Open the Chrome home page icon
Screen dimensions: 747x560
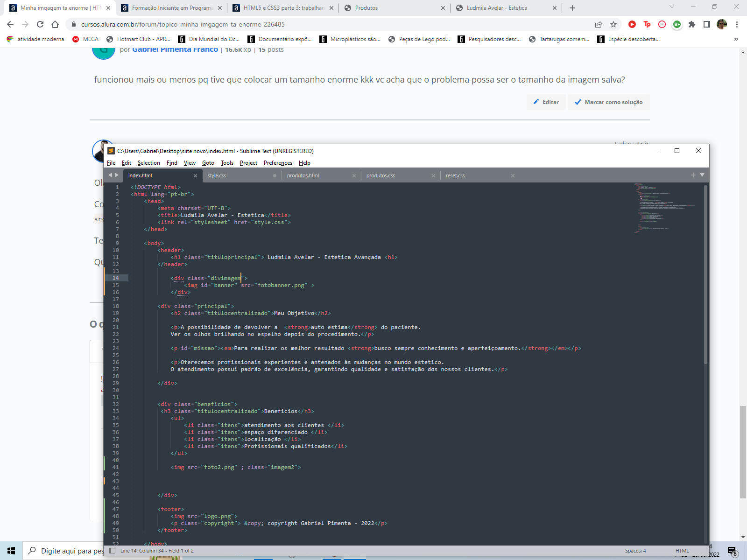(x=55, y=24)
